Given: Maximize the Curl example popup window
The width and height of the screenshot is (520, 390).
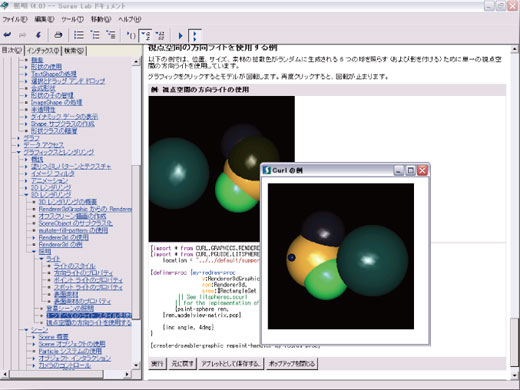Looking at the screenshot, I should click(410, 170).
